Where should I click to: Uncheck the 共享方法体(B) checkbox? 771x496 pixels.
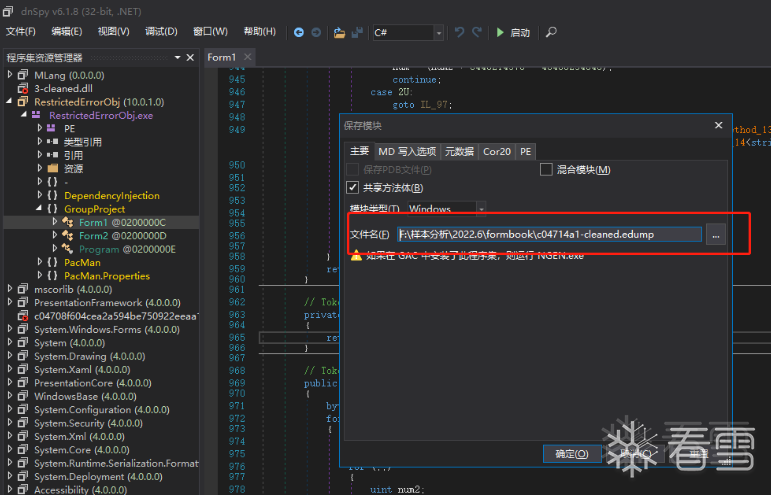352,187
